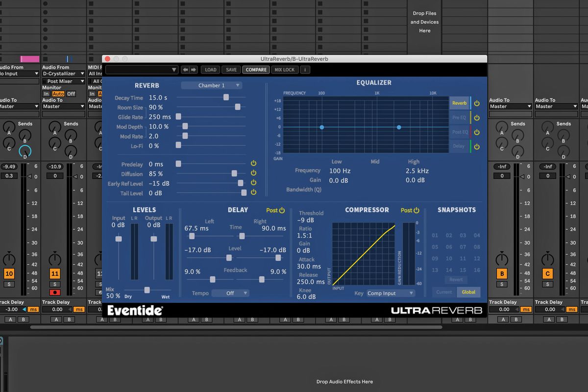Toggle the Delay band power icon

476,146
